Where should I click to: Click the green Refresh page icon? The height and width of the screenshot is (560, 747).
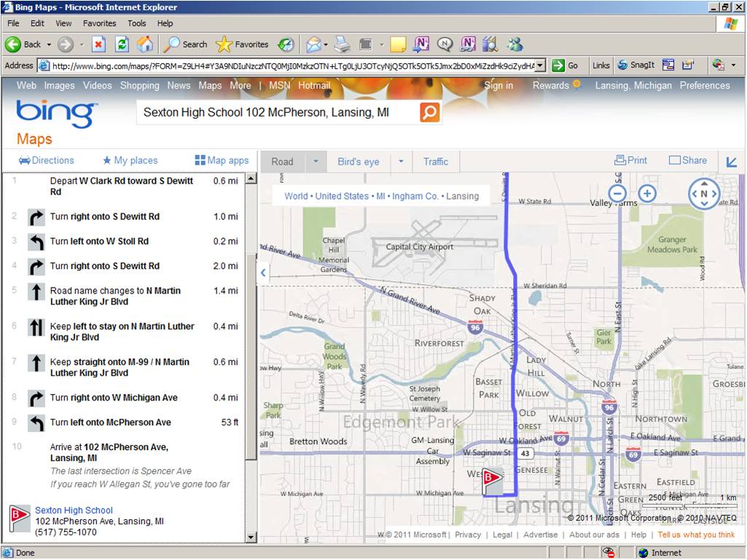coord(122,44)
